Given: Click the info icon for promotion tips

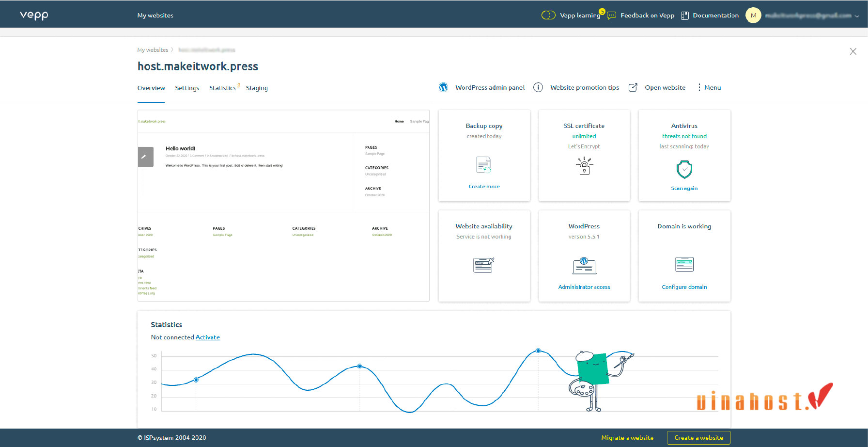Looking at the screenshot, I should 538,87.
